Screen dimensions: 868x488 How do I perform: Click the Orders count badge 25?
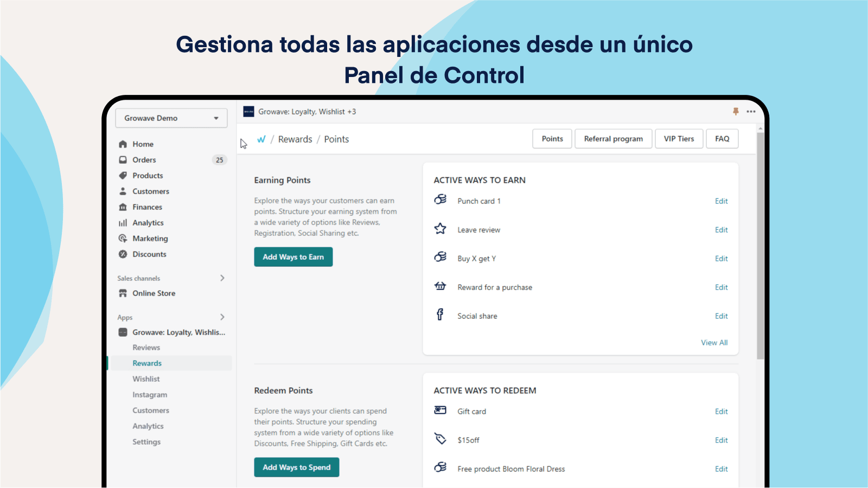[x=219, y=160]
